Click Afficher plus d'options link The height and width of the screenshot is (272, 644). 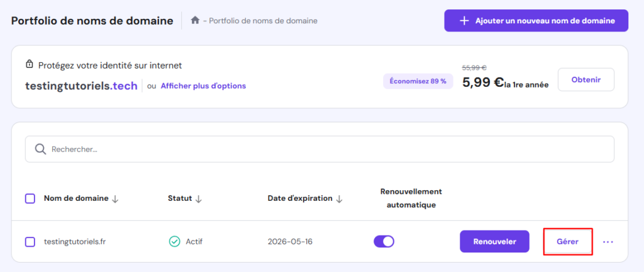click(x=203, y=86)
